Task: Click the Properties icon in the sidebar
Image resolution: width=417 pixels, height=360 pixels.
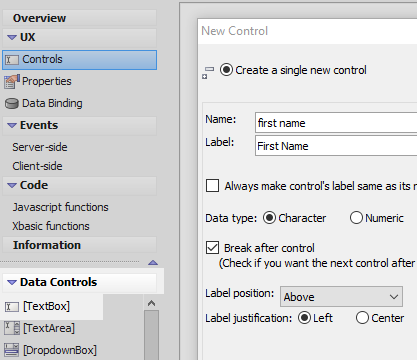Action: pyautogui.click(x=12, y=82)
